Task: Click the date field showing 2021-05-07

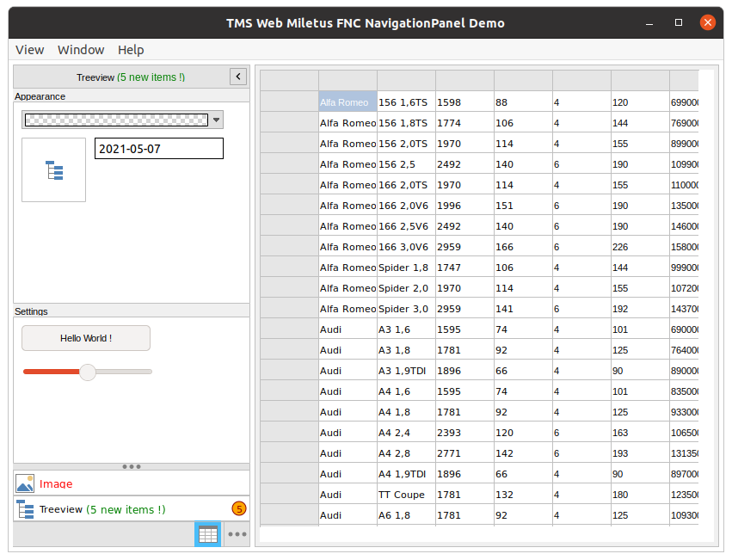Action: click(x=158, y=149)
